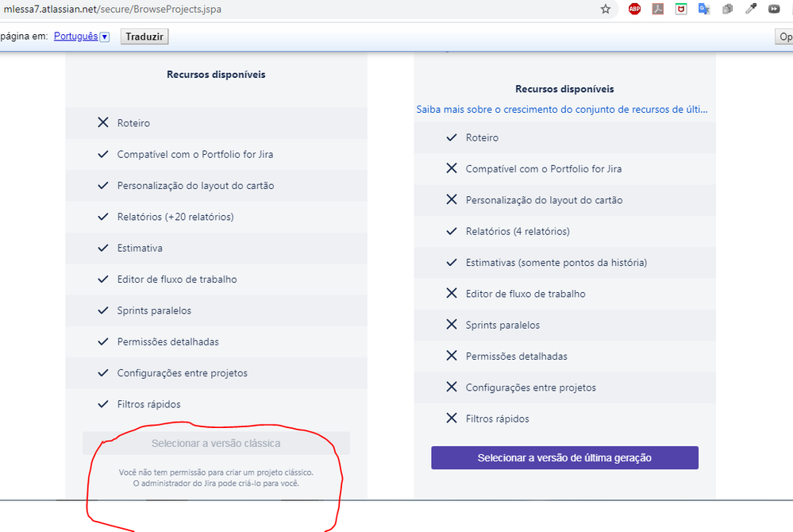793x532 pixels.
Task: Click the O administrador do Jira message line
Action: click(x=216, y=484)
